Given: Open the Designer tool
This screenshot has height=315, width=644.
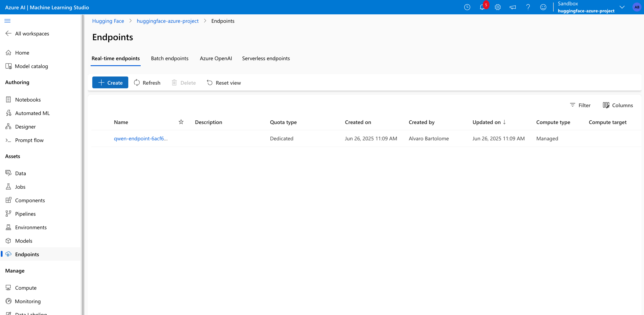Looking at the screenshot, I should pyautogui.click(x=25, y=127).
